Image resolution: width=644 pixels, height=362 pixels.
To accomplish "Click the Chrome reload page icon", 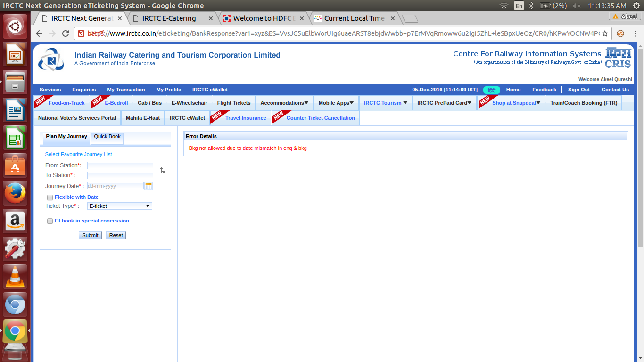I will click(x=66, y=33).
